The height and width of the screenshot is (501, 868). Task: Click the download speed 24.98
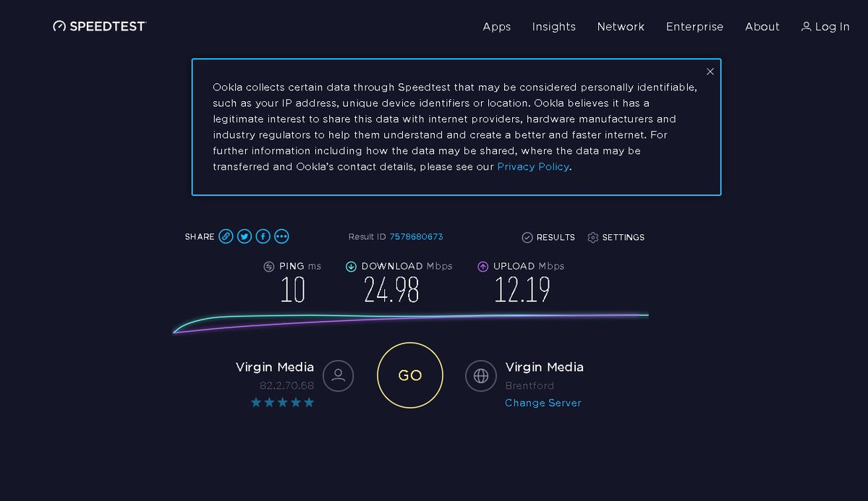pyautogui.click(x=391, y=290)
